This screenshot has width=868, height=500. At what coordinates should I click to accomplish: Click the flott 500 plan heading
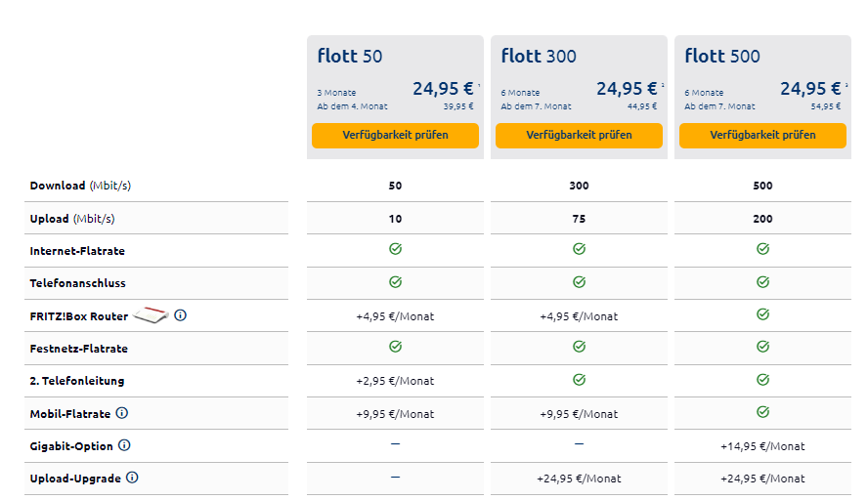[x=722, y=56]
